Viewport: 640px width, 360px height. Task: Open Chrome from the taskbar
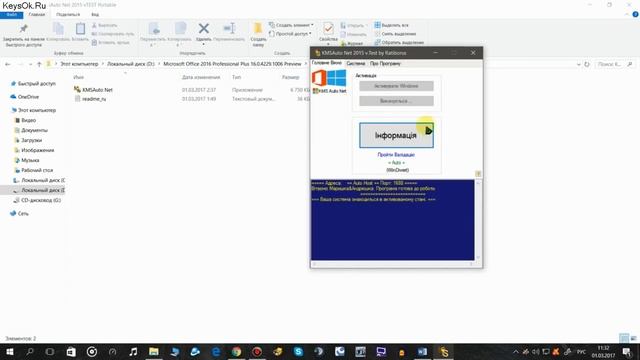[236, 351]
